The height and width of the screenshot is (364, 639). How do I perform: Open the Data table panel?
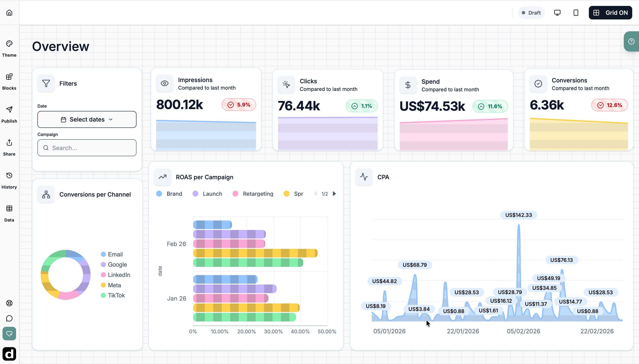pos(9,213)
